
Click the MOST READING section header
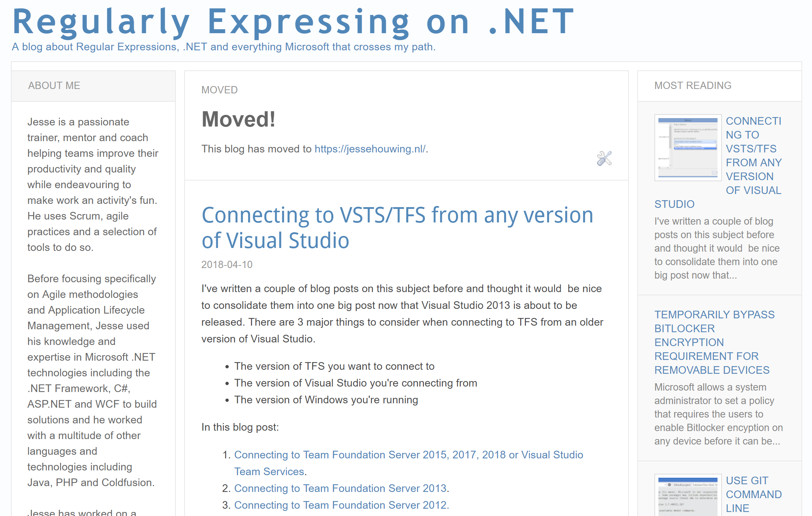pyautogui.click(x=692, y=85)
